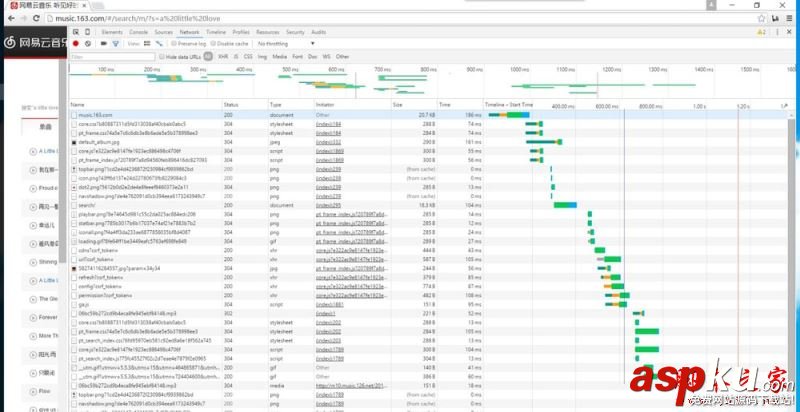Select the search/ document request row
800x412 pixels.
click(429, 205)
